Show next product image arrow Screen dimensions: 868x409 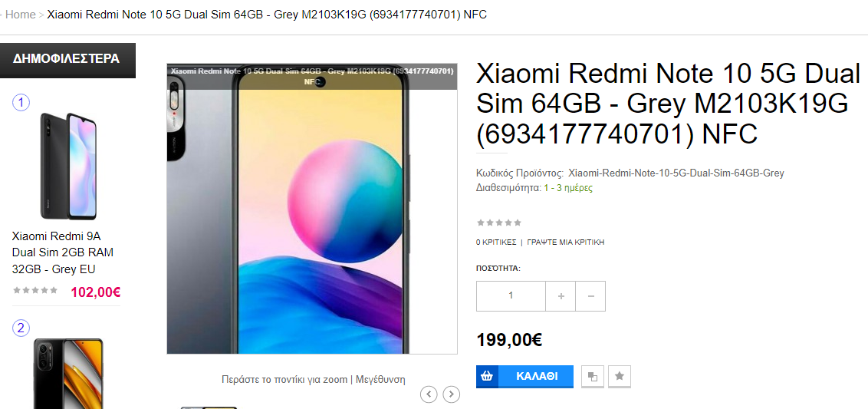tap(452, 394)
